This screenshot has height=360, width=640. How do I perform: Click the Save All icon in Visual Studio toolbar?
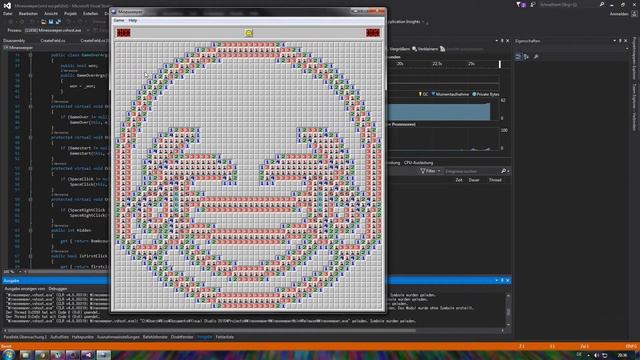tap(58, 22)
